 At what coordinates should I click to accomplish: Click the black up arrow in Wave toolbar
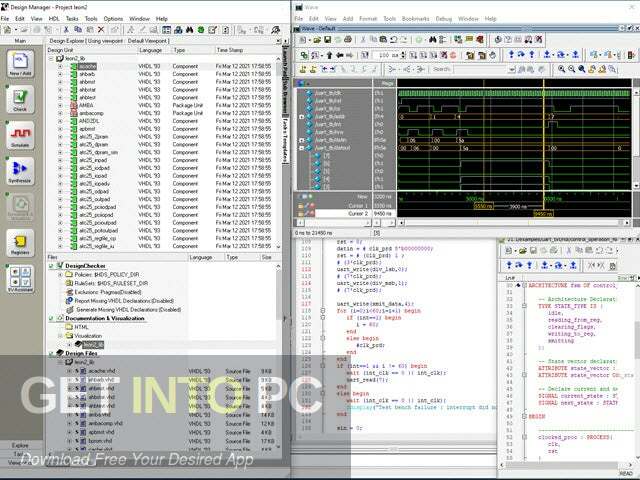point(329,55)
